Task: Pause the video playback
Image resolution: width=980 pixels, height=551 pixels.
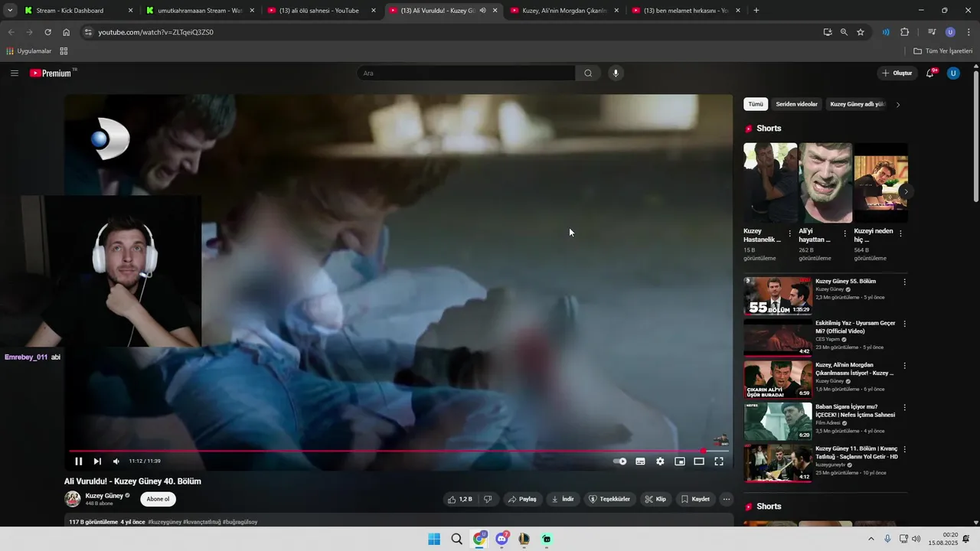Action: click(x=78, y=461)
